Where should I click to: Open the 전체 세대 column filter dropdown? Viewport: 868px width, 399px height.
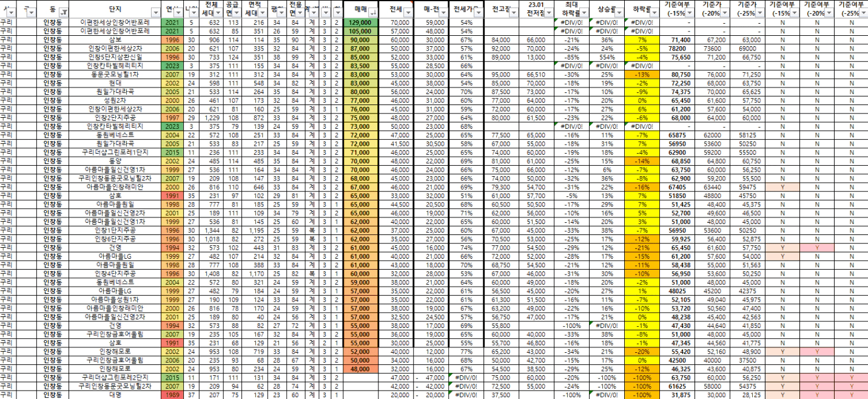[219, 12]
